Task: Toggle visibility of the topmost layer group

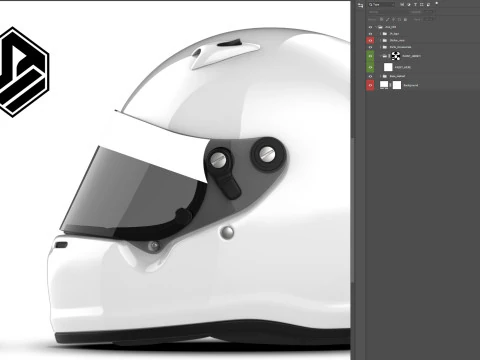Action: (370, 27)
